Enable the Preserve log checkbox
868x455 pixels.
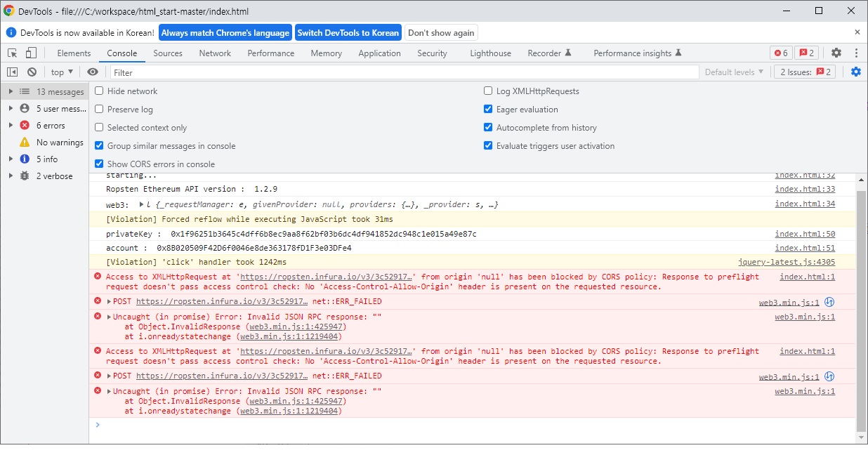pyautogui.click(x=99, y=110)
